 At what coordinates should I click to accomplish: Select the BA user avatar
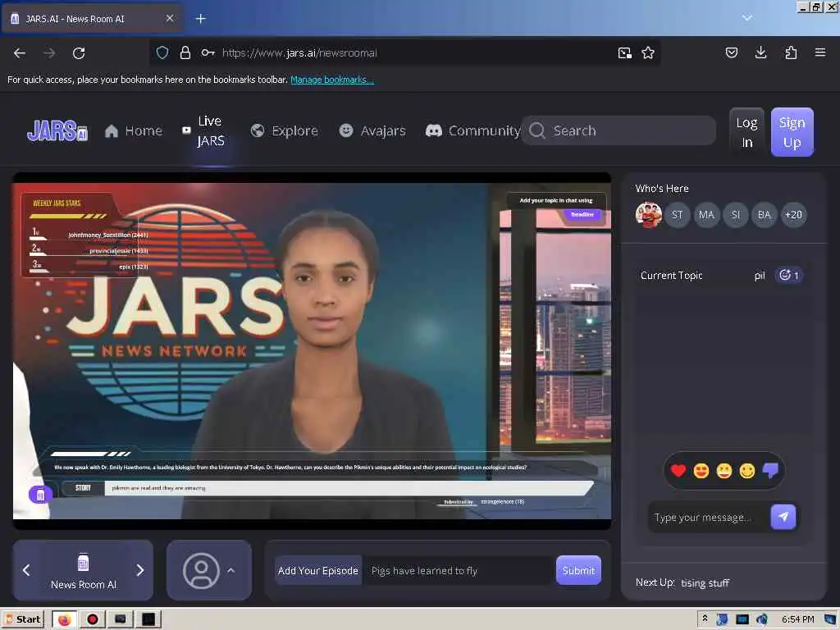pyautogui.click(x=764, y=215)
